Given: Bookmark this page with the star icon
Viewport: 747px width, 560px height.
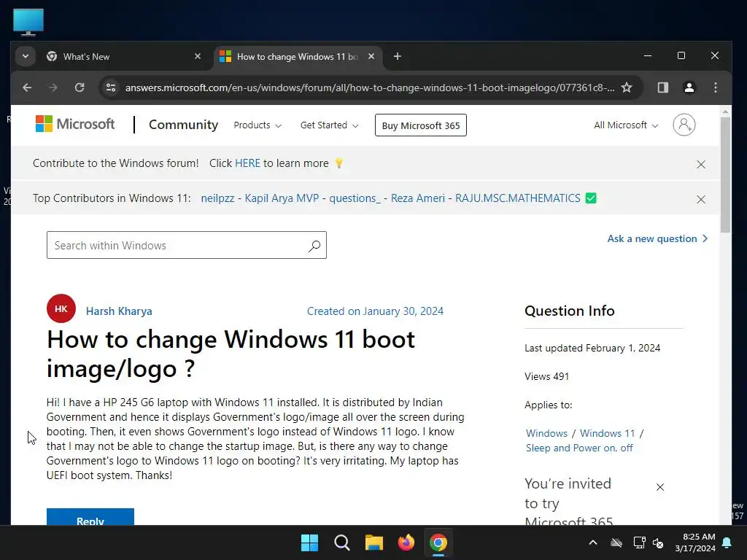Looking at the screenshot, I should [627, 87].
